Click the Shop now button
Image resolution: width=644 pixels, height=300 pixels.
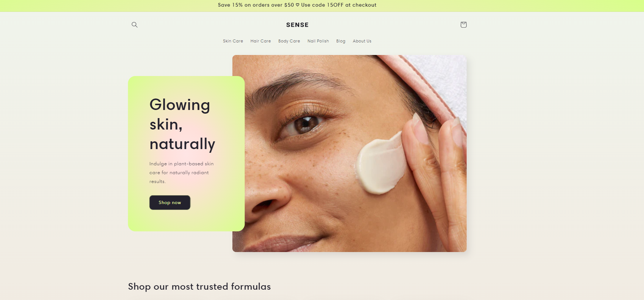170,203
